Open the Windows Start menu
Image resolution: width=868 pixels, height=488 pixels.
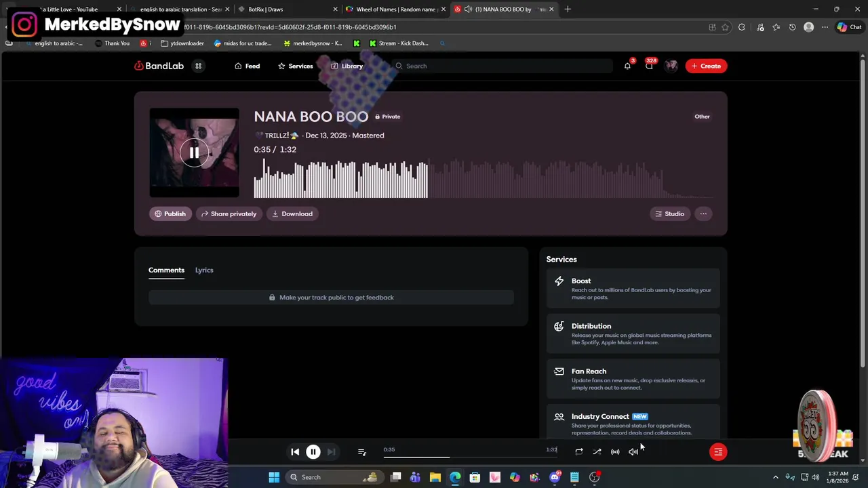(274, 477)
